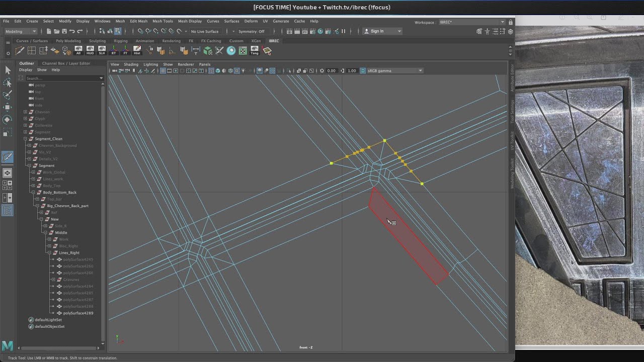This screenshot has height=362, width=644.
Task: Open the Workspace IBREC dropdown
Action: [471, 22]
